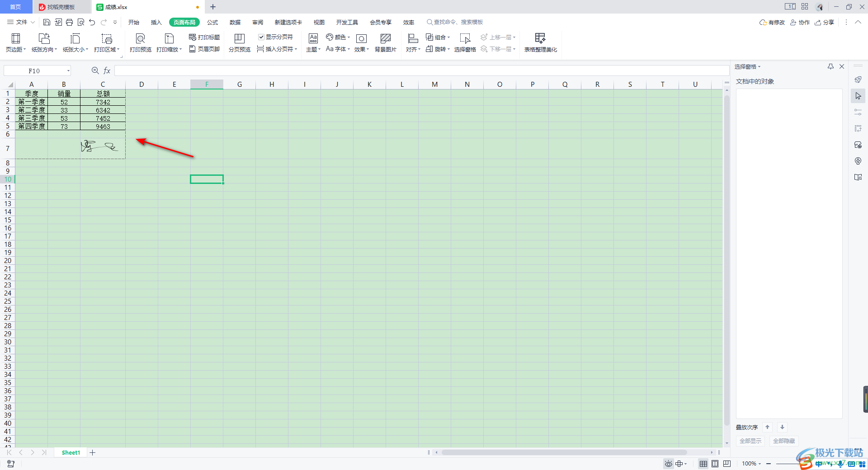Click the insert function fx icon
The height and width of the screenshot is (470, 868).
[107, 70]
